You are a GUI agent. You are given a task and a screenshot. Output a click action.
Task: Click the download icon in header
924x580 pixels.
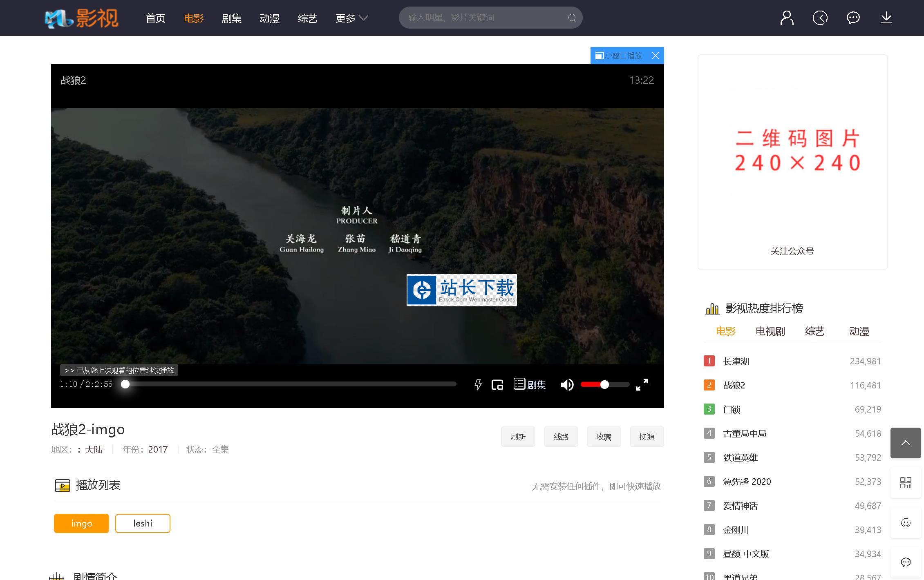(886, 18)
